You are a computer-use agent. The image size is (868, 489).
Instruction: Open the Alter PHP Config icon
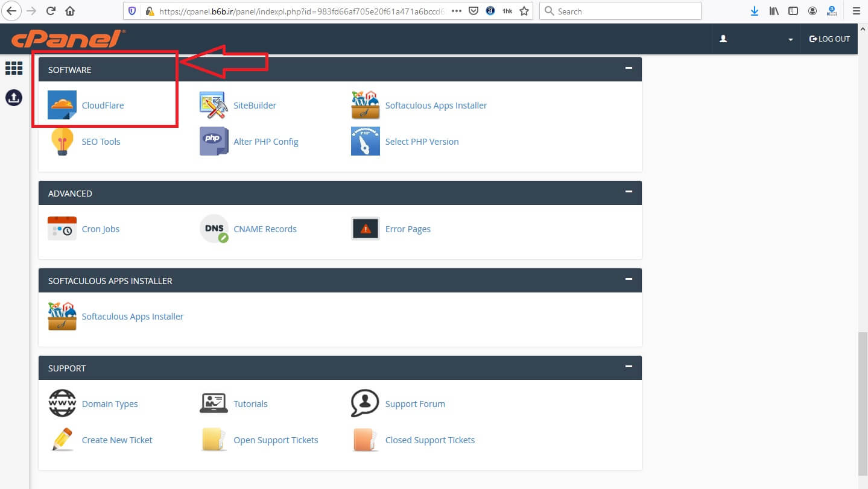214,142
